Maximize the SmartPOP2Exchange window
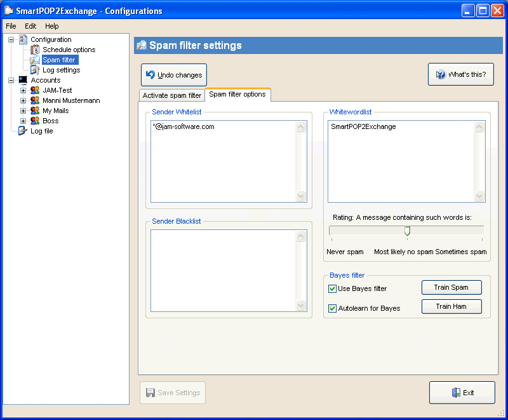The image size is (508, 420). [x=483, y=11]
